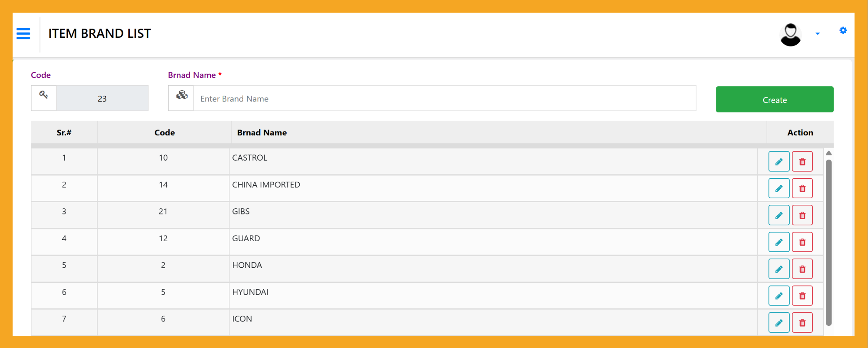This screenshot has width=868, height=348.
Task: Open the hamburger navigation menu
Action: [x=23, y=33]
